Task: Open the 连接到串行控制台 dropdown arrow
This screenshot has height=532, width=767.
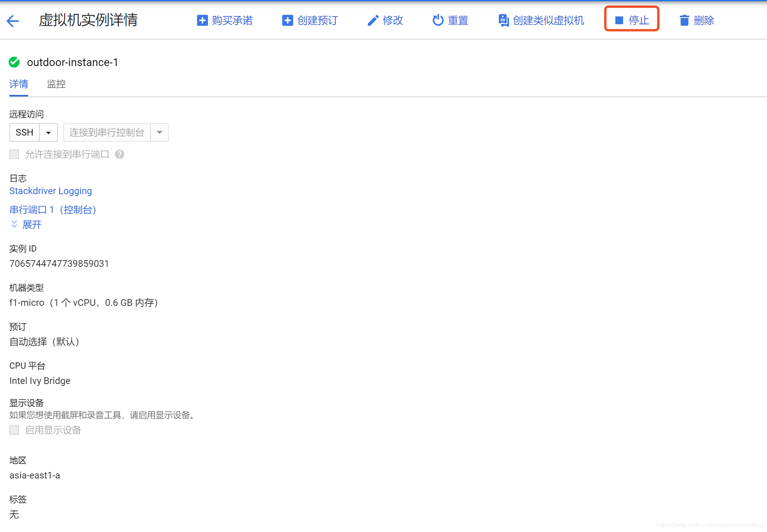Action: point(159,132)
